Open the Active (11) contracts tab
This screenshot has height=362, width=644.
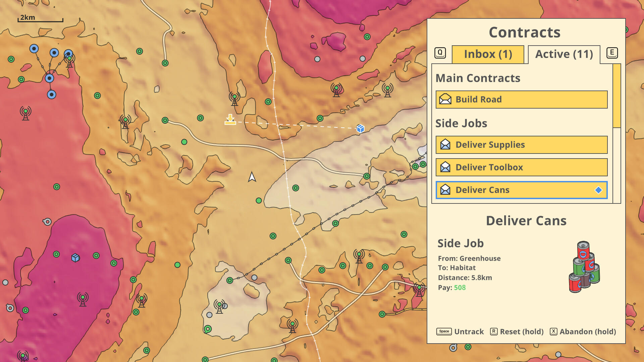(563, 54)
